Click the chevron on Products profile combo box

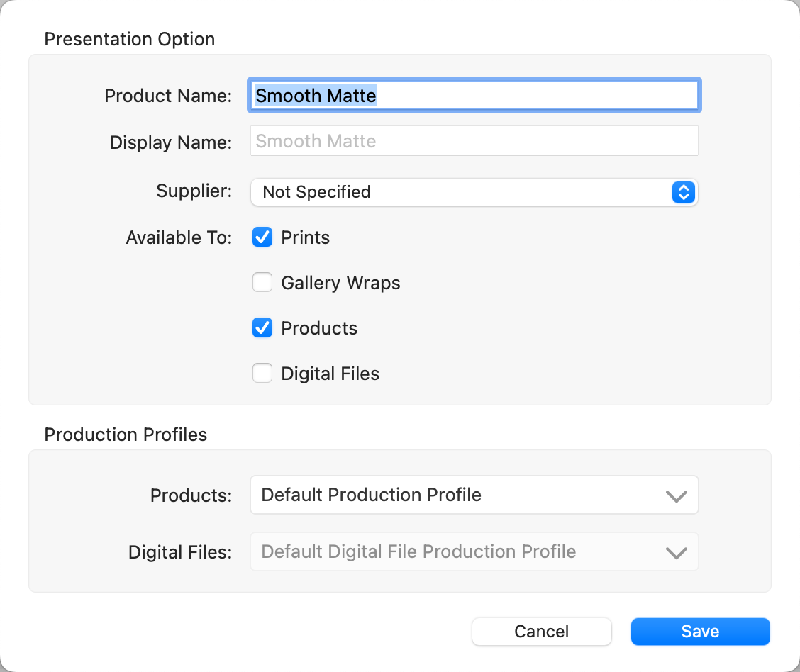(677, 495)
